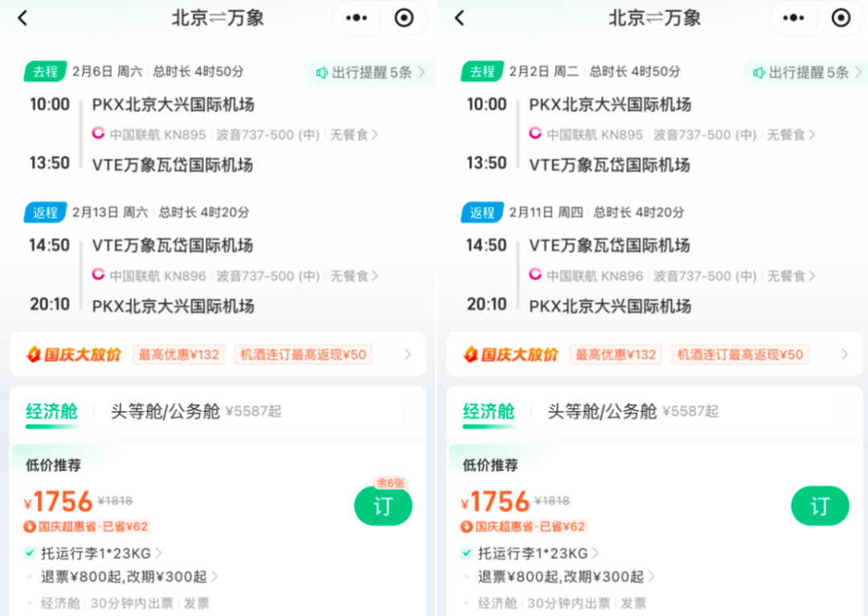Tap the China United logo by KN896, Feb 13 return
868x616 pixels.
point(98,275)
